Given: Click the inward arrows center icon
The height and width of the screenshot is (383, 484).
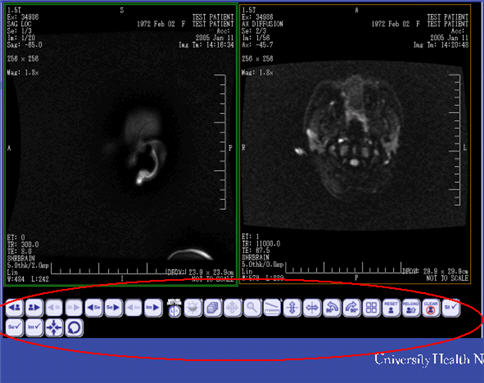Looking at the screenshot, I should click(54, 328).
